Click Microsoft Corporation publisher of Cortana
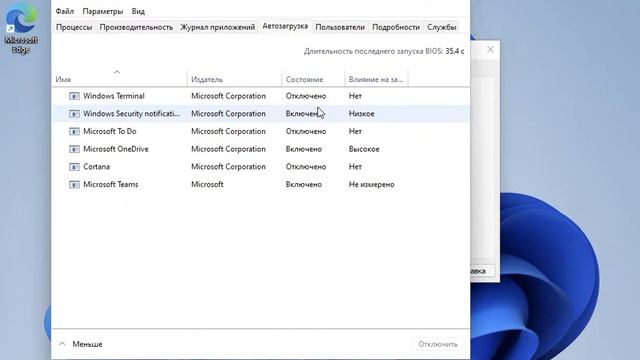The height and width of the screenshot is (360, 640). pyautogui.click(x=228, y=167)
